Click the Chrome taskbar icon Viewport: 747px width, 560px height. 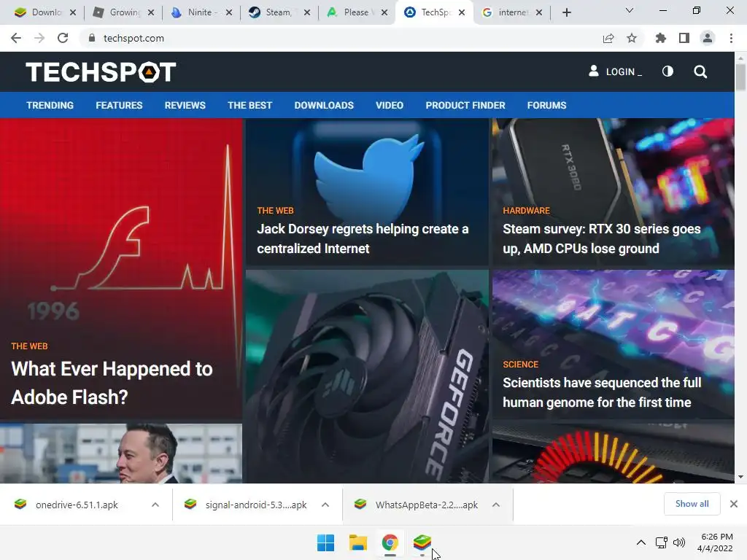[x=390, y=542]
